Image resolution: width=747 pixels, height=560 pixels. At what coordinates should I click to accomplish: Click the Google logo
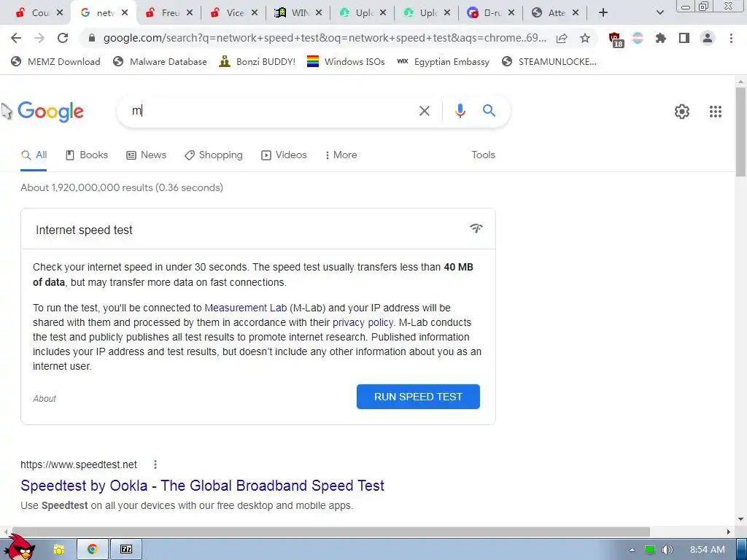pos(50,112)
